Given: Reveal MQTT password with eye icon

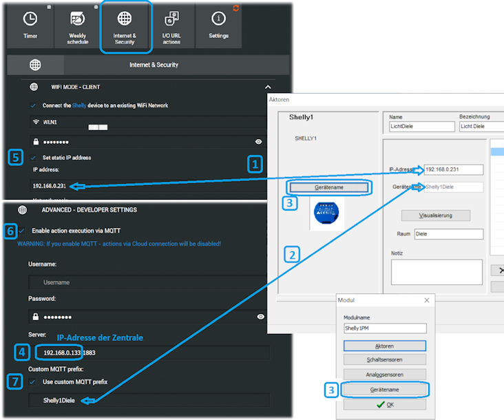Looking at the screenshot, I should [261, 317].
